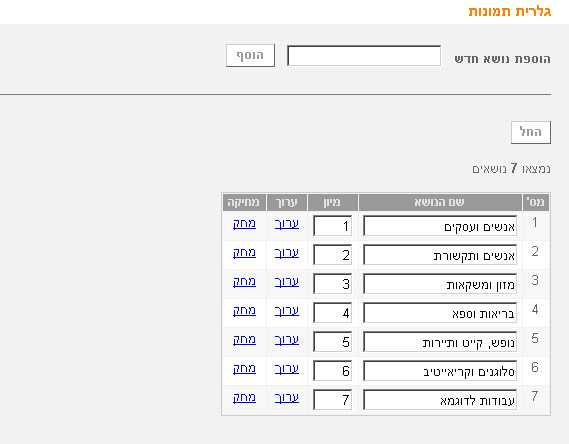Edit the בריאות וספא topic via ערוך
This screenshot has height=444, width=569.
(287, 311)
